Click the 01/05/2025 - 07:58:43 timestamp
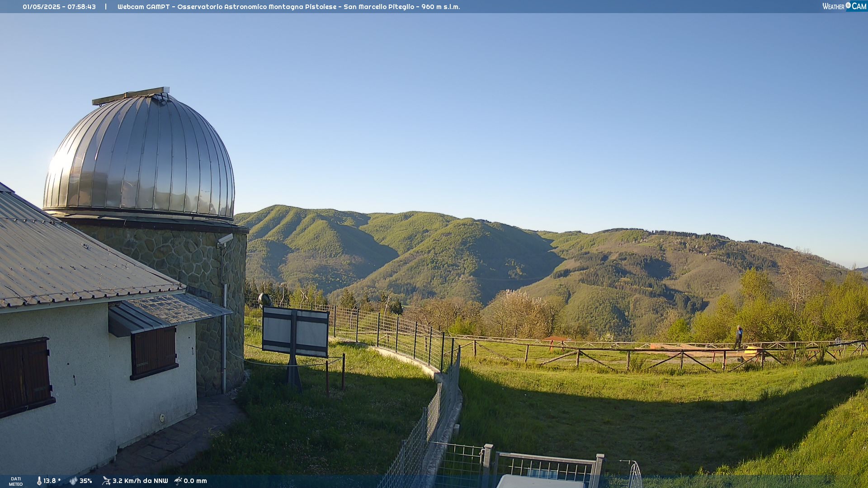 tap(59, 7)
